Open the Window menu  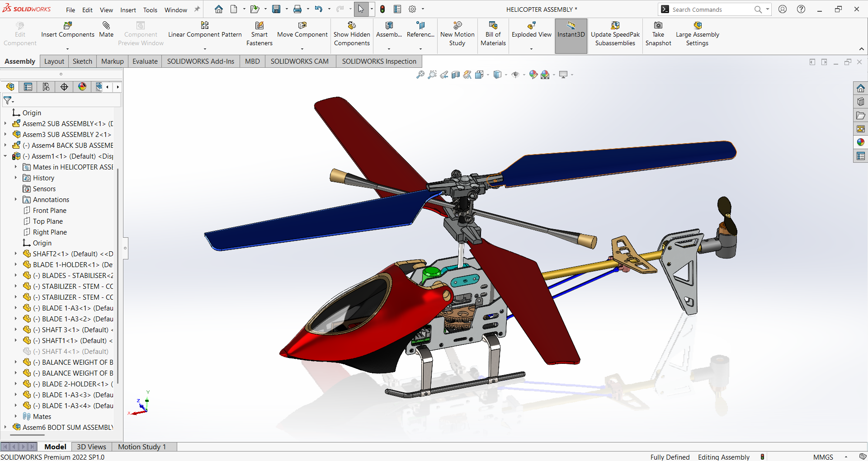[x=176, y=9]
